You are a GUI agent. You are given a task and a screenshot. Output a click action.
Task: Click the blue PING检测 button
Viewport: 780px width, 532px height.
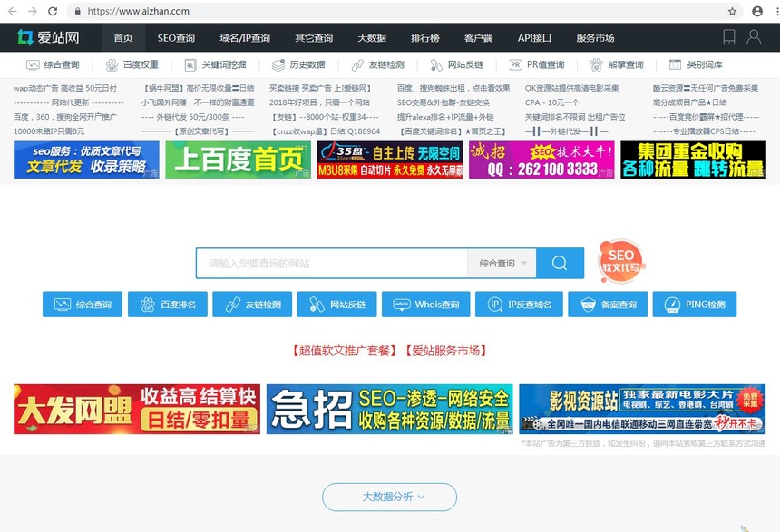tap(695, 305)
